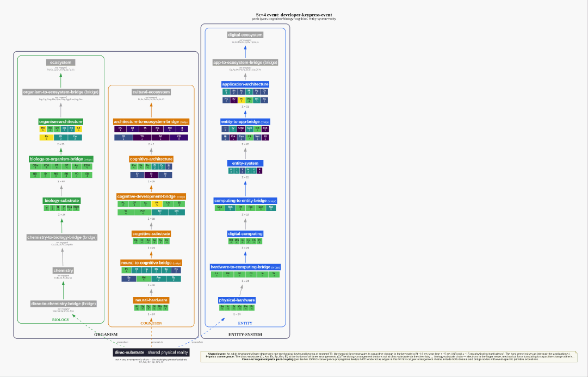Select the entity-system blue node
This screenshot has height=377, width=588.
[245, 163]
